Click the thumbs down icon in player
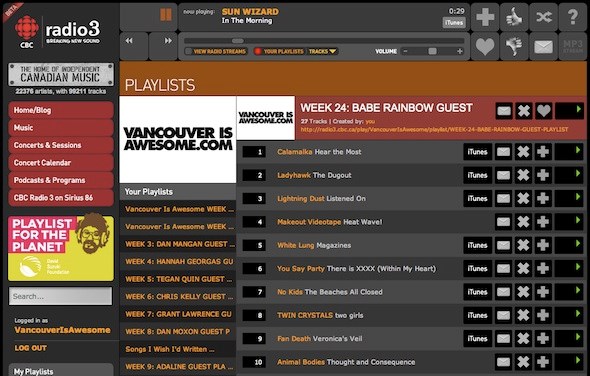590x376 pixels. click(x=514, y=46)
